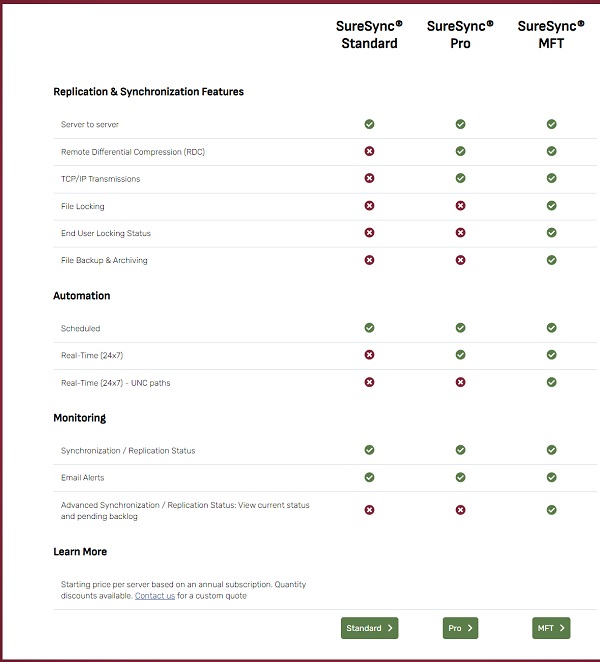600x662 pixels.
Task: Click the SureSync MFT column heading
Action: 551,35
